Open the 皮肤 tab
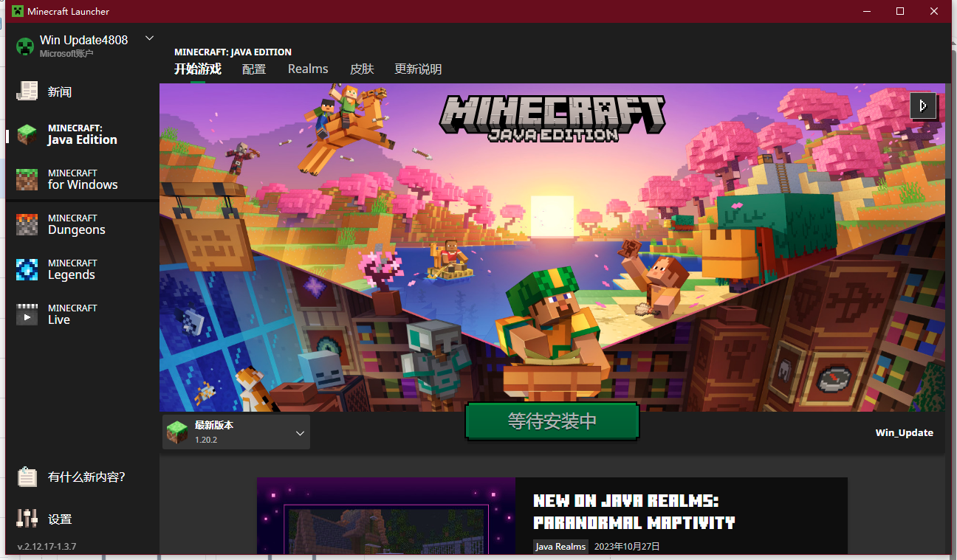This screenshot has width=957, height=560. [362, 69]
